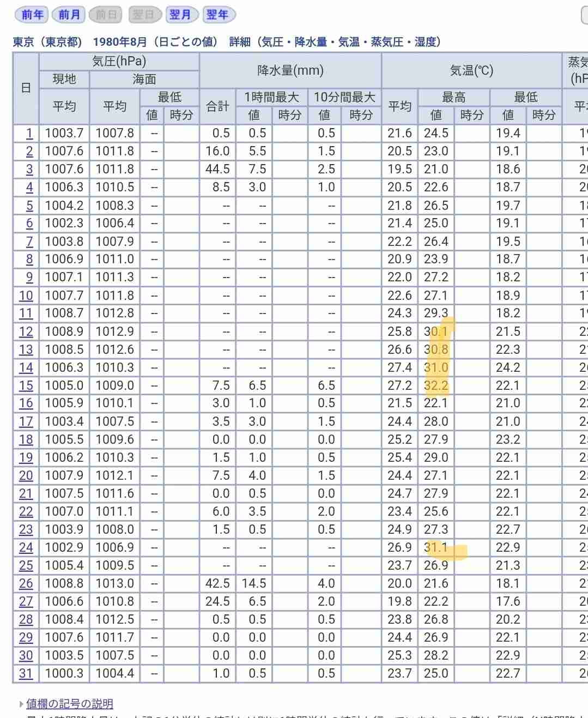
Task: Open day 10 link in the table
Action: (26, 295)
